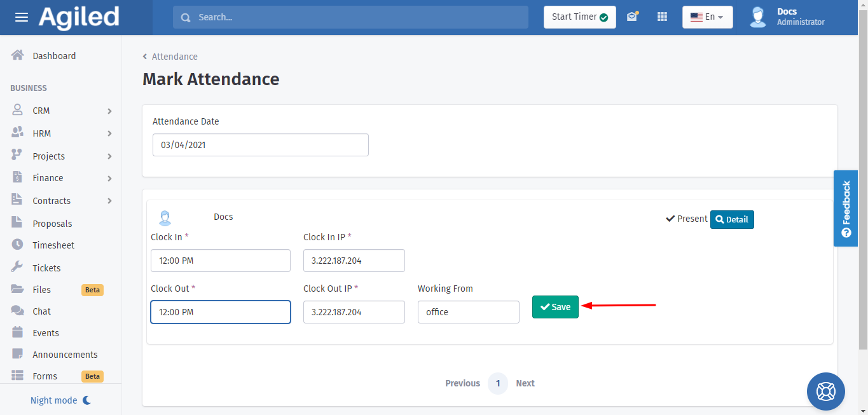The image size is (868, 415).
Task: Click the hamburger menu icon
Action: [x=22, y=17]
